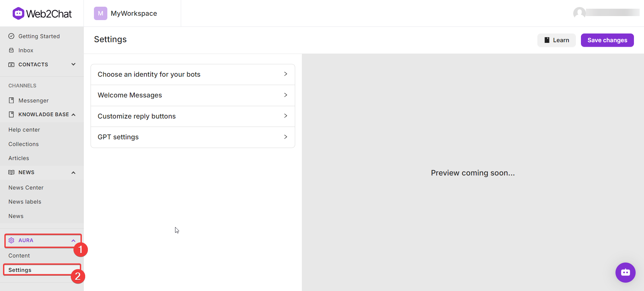The image size is (644, 291).
Task: Open Articles in sidebar
Action: 19,158
